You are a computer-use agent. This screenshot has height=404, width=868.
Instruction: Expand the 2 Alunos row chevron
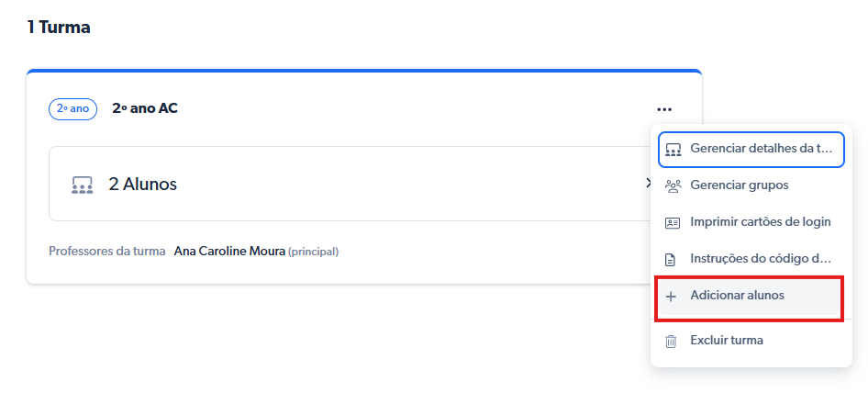click(648, 184)
